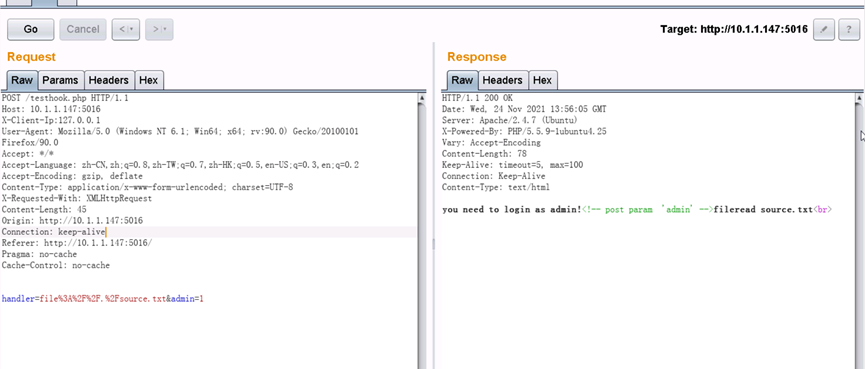865x369 pixels.
Task: Click the 'Server: Apache/2.4.7 (Ubuntu)' line
Action: [x=510, y=120]
